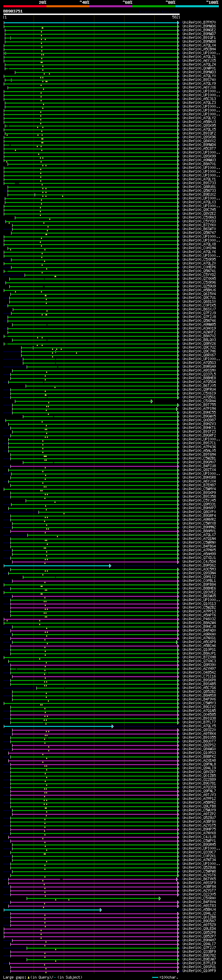This screenshot has width=222, height=980.
Task: Open hit UniRef100_A7QLX4
Action: click(x=199, y=45)
